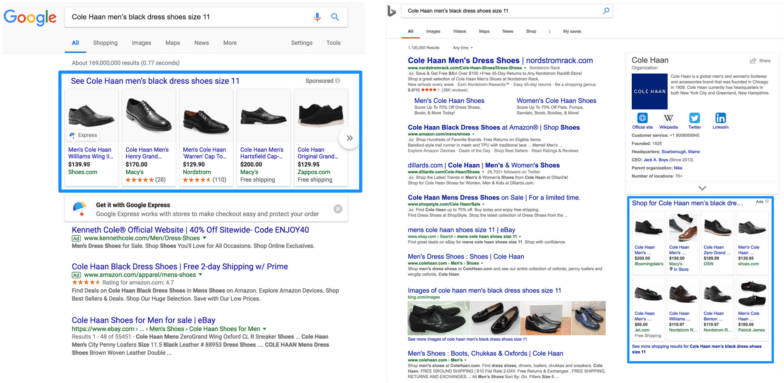
Task: Open Images of cole haan men's black dress shoes
Action: coord(484,290)
